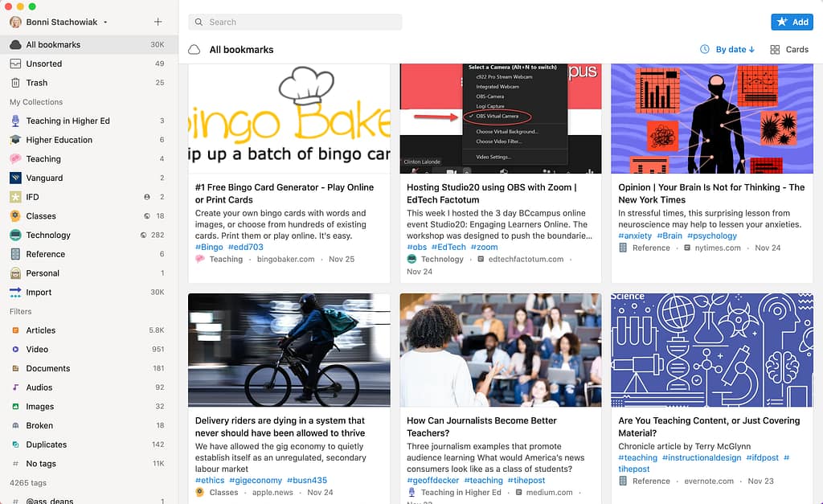The width and height of the screenshot is (823, 504).
Task: Filter by Broken links
Action: 39,425
